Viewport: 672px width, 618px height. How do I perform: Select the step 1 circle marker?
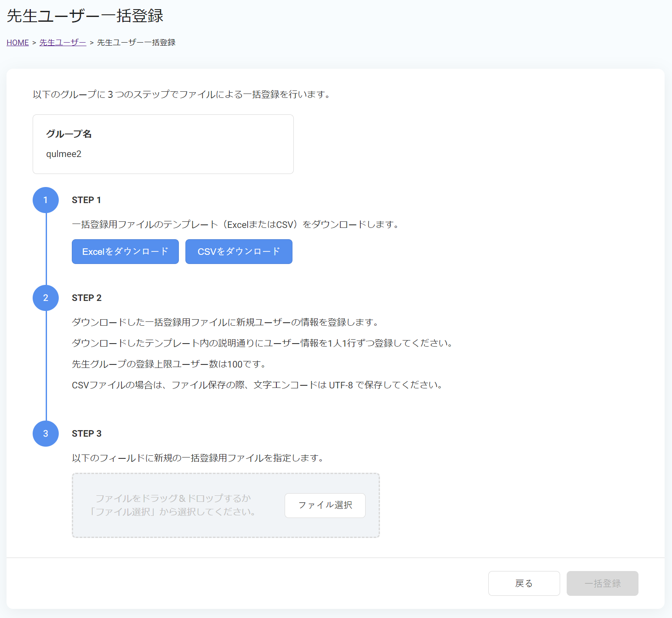coord(46,200)
